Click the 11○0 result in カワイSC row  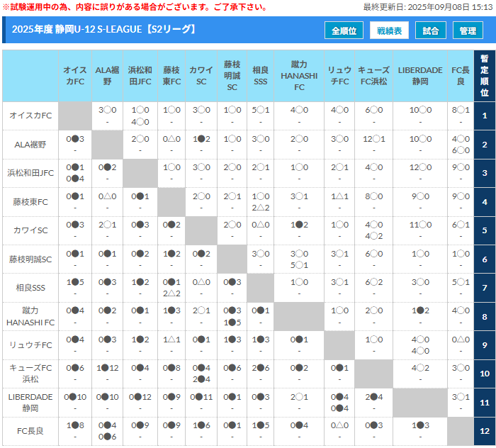[x=419, y=225]
